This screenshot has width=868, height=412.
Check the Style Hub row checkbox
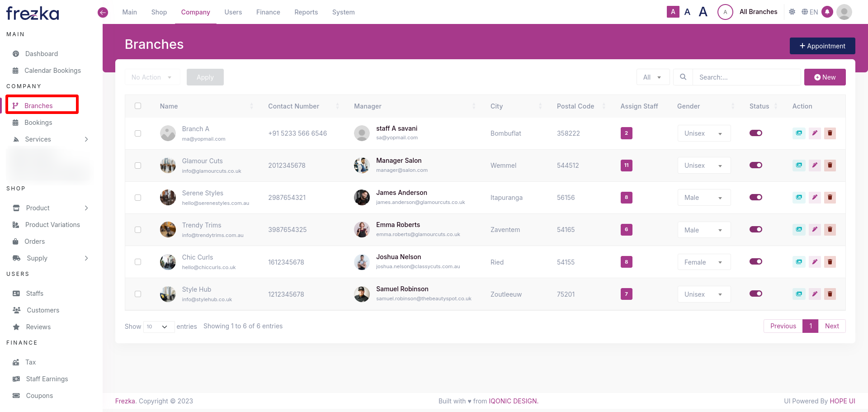tap(138, 294)
